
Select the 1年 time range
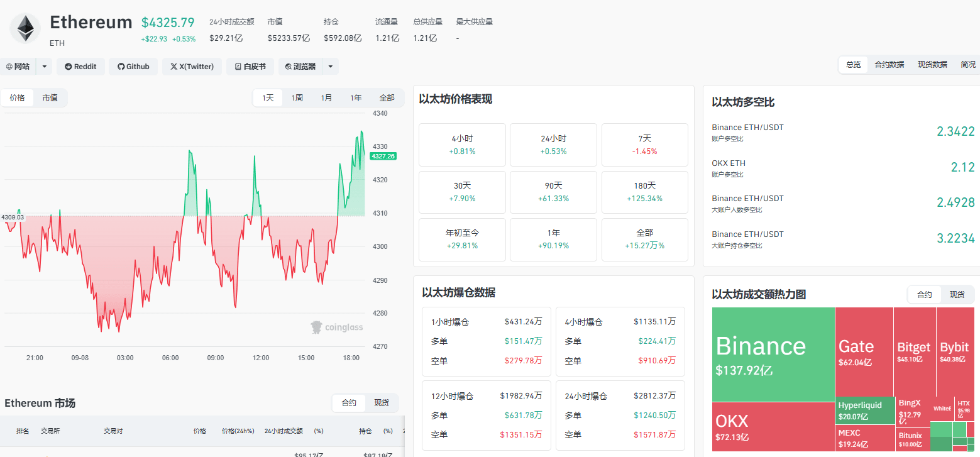[x=356, y=97]
